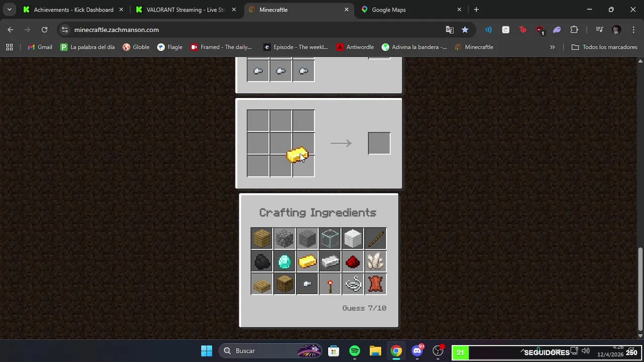Pick the coal ingredient

262,261
